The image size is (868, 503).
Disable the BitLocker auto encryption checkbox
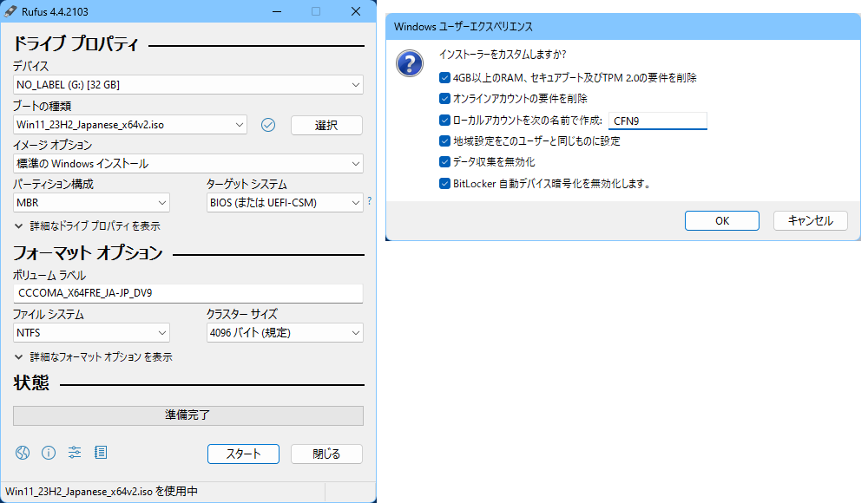[445, 183]
